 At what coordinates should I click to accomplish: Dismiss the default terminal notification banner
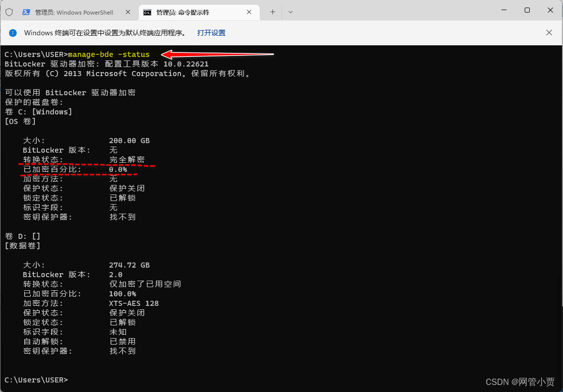[549, 32]
